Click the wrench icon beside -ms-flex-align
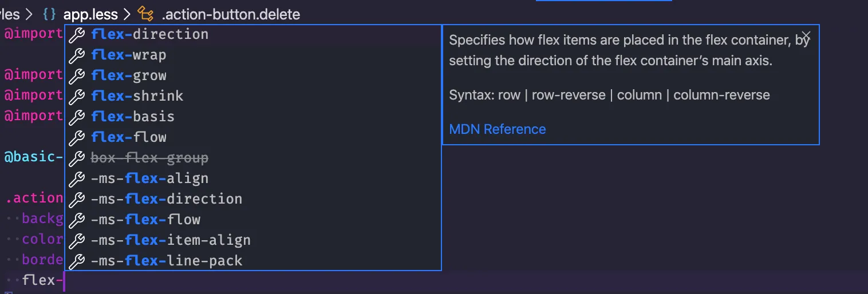 coord(77,179)
